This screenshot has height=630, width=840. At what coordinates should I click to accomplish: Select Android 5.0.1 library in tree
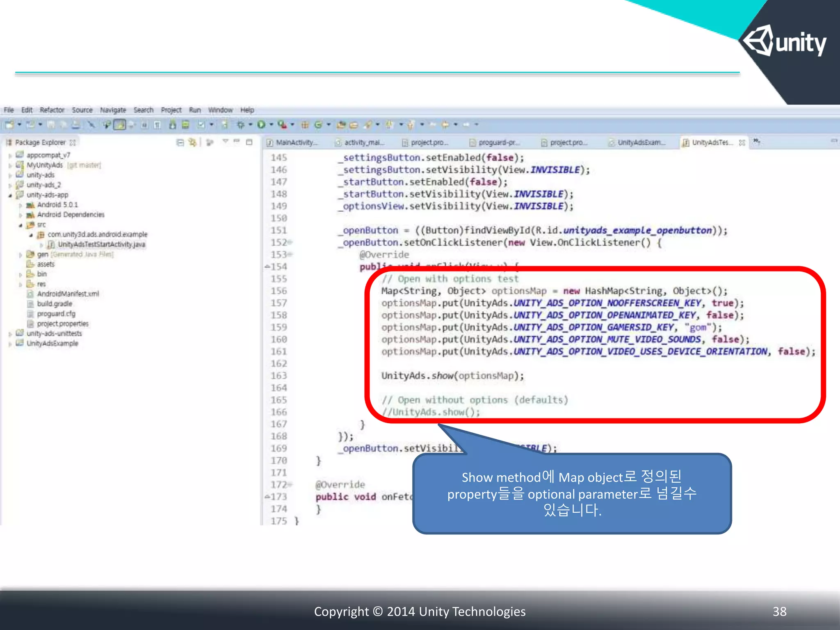point(57,205)
